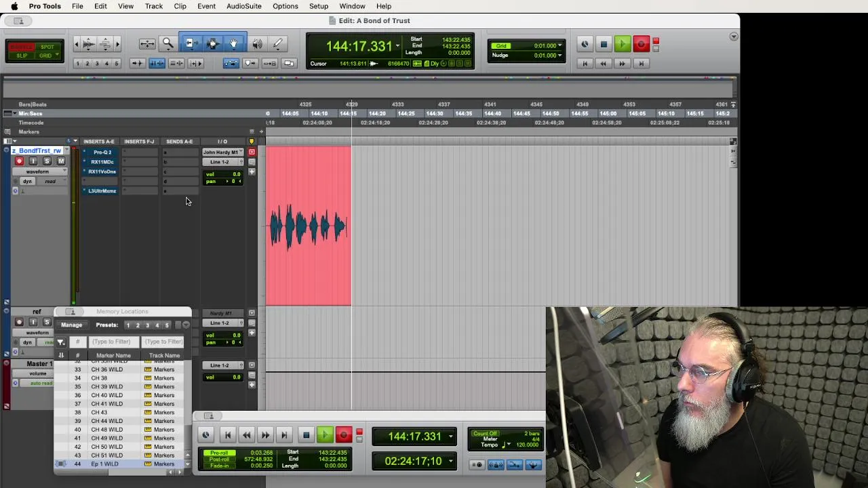Open the RX11MDc insert plugin

pos(102,162)
